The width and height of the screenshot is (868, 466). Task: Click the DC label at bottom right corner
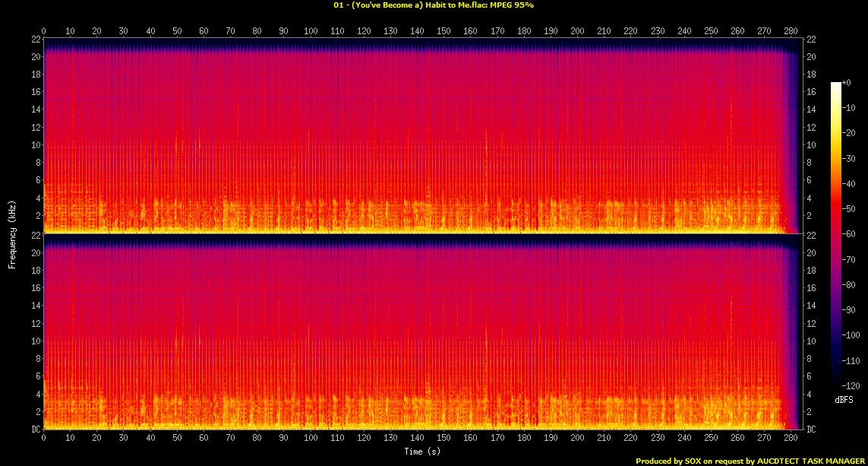coord(812,430)
